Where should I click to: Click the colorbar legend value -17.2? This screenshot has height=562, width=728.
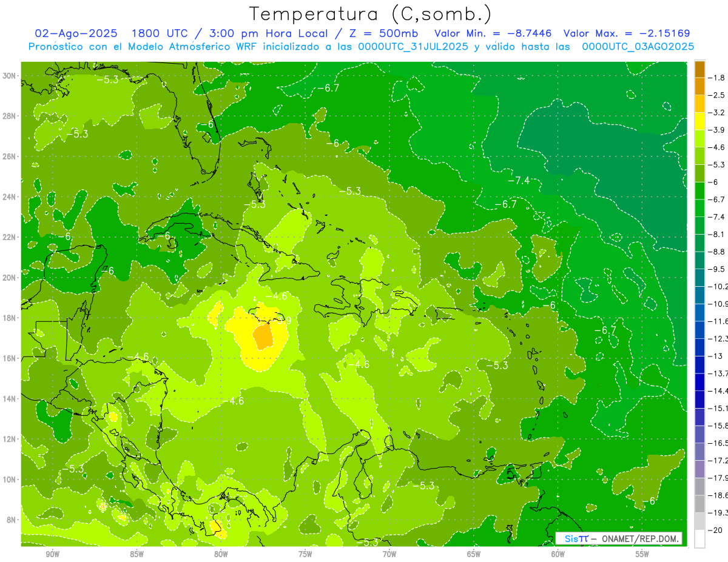[718, 460]
